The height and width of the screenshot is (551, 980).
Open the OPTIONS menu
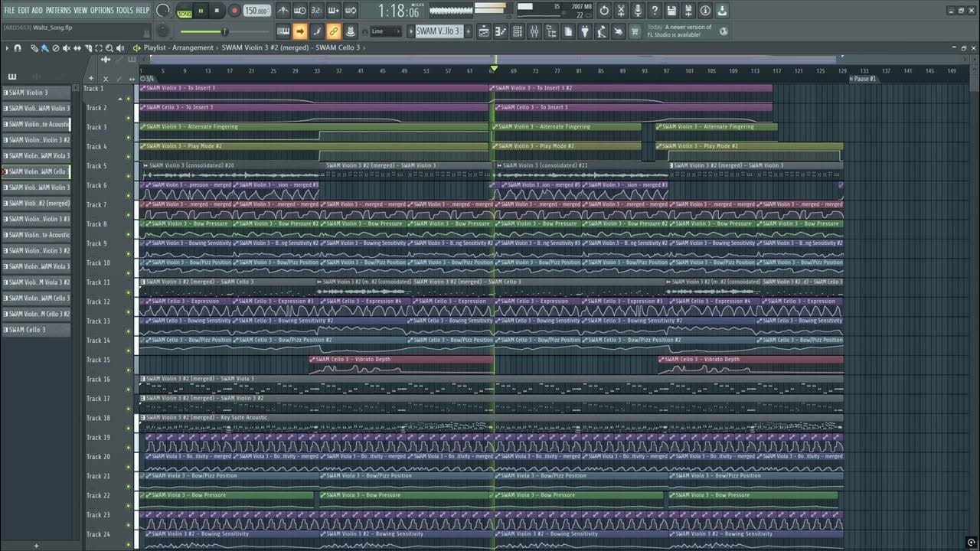(x=102, y=10)
